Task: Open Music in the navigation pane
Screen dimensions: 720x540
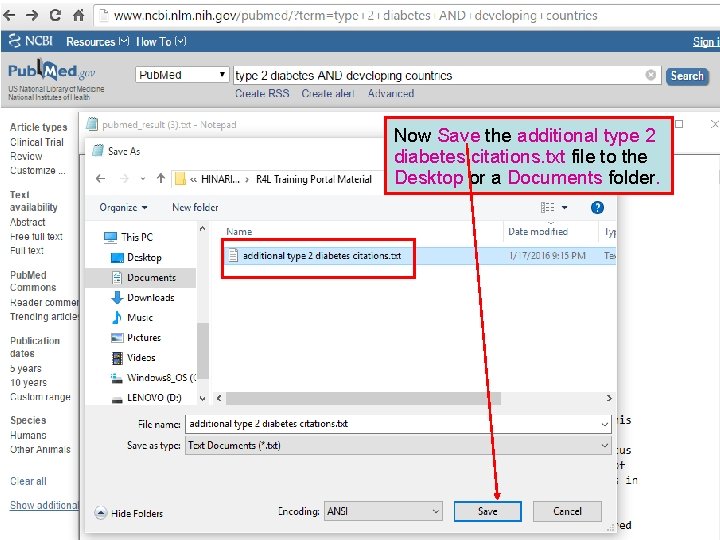Action: (132, 317)
